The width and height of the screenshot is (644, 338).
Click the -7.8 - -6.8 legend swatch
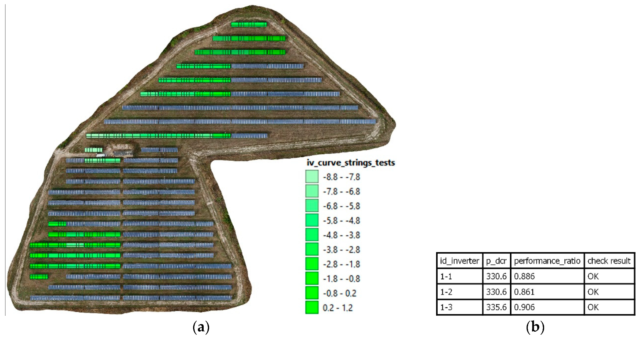tap(312, 191)
